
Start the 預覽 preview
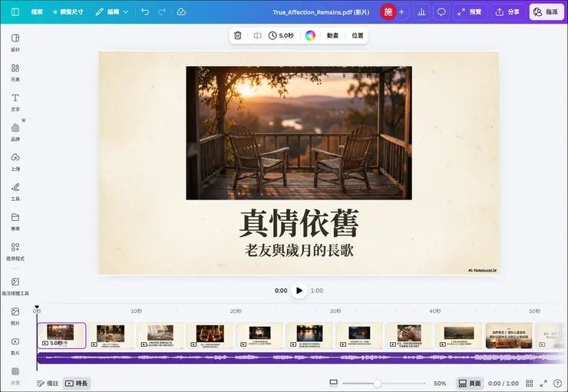click(470, 12)
